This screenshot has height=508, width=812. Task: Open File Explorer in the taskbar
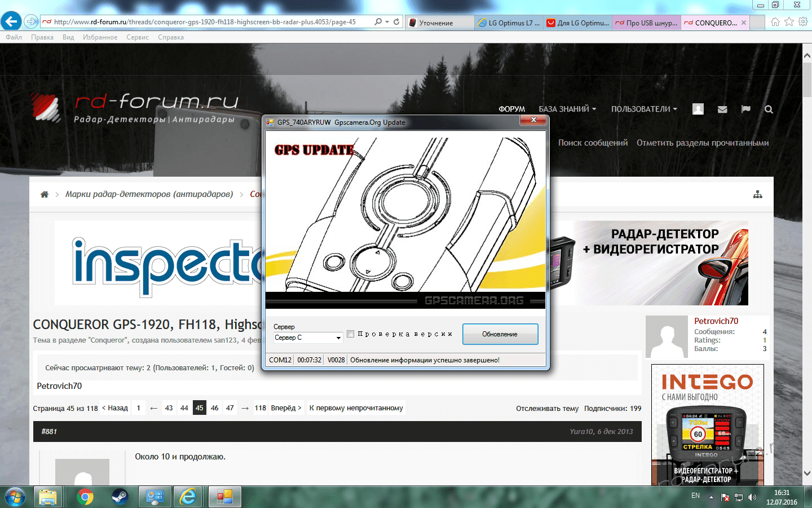point(48,497)
